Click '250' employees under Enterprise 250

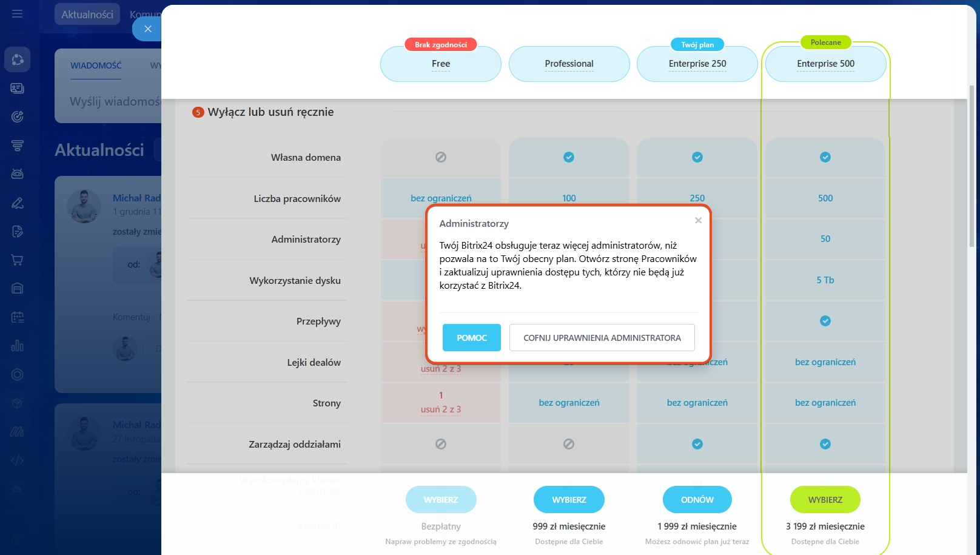click(697, 198)
